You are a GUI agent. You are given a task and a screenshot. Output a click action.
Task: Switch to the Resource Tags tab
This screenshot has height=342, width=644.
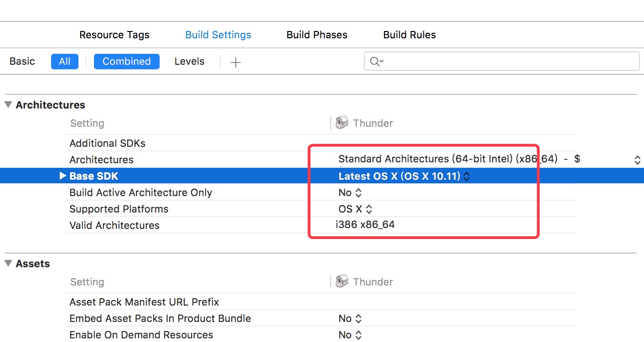114,35
